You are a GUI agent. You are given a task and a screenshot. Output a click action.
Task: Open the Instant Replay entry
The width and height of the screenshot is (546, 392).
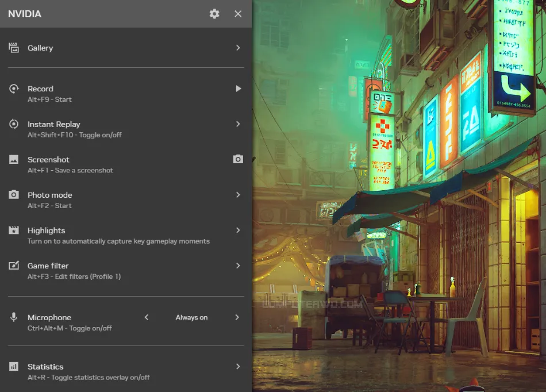pyautogui.click(x=126, y=129)
